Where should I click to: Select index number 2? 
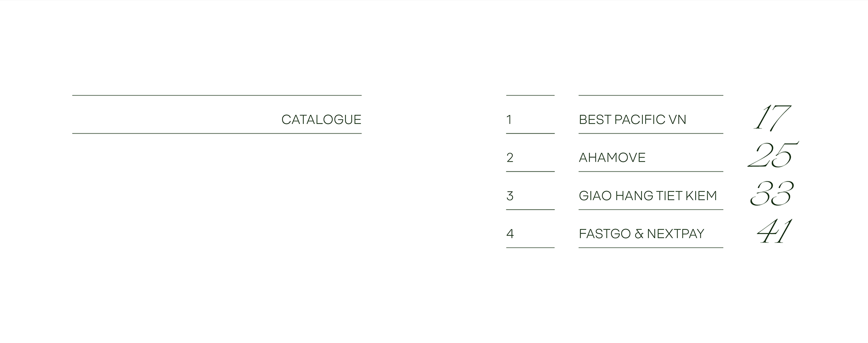tap(510, 157)
